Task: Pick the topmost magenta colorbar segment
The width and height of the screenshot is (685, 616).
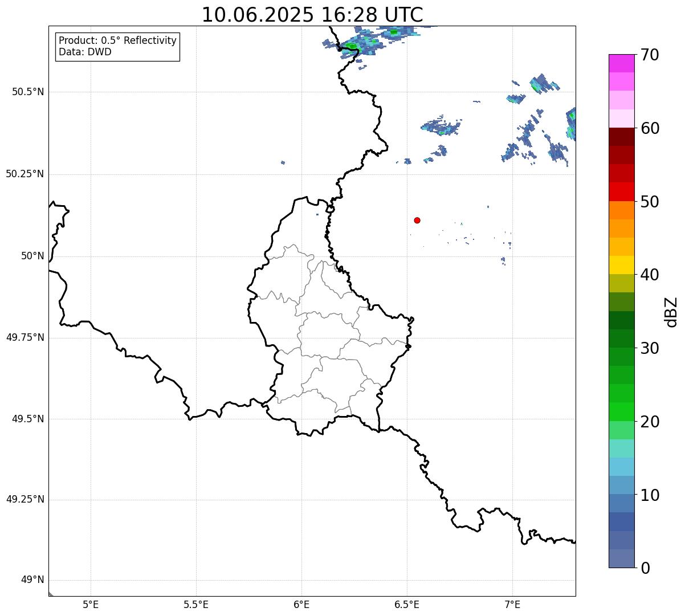Action: 621,63
